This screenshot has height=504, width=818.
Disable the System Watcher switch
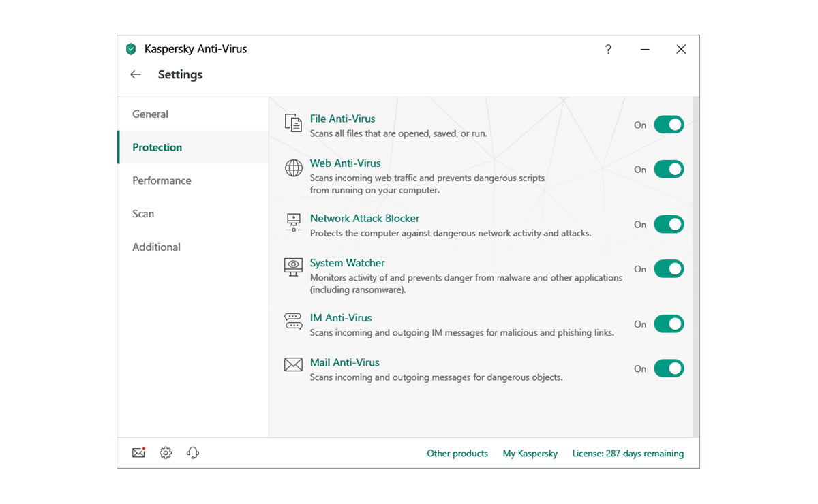click(669, 269)
